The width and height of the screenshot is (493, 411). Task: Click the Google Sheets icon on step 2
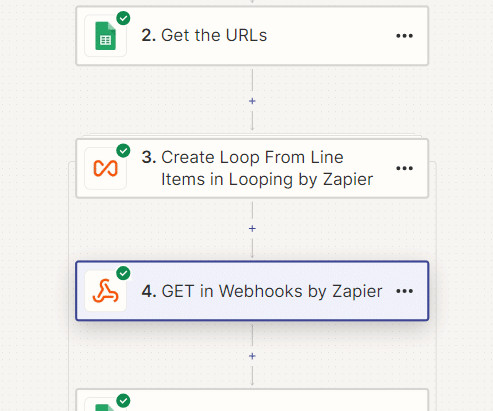[105, 36]
